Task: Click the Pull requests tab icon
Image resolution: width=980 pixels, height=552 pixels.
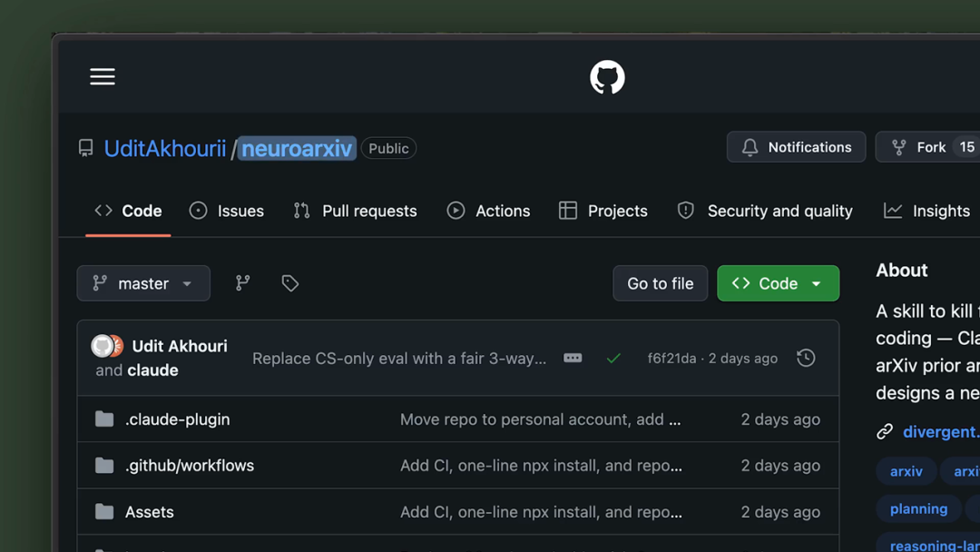Action: [x=302, y=211]
